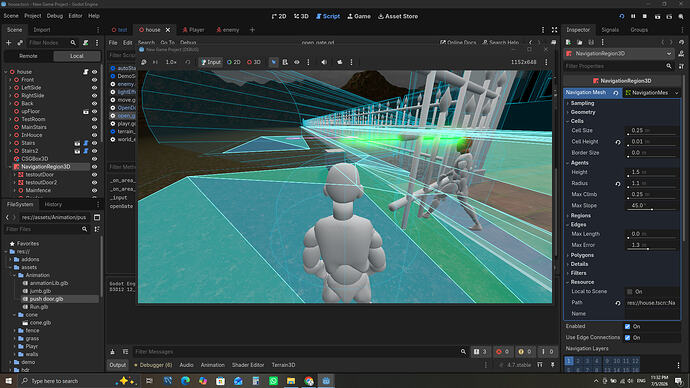Hide the RightSide node
The image size is (690, 388).
point(94,95)
